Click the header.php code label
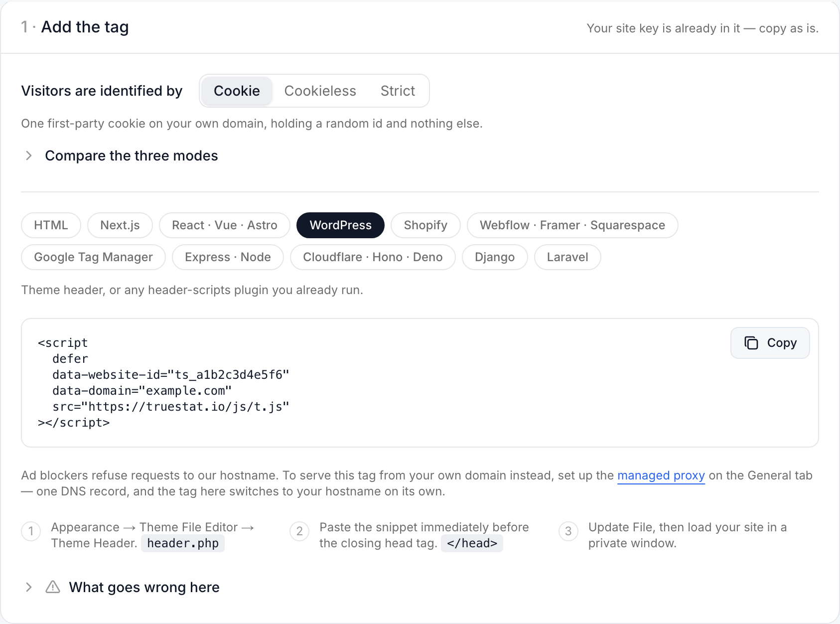840x624 pixels. (x=183, y=543)
